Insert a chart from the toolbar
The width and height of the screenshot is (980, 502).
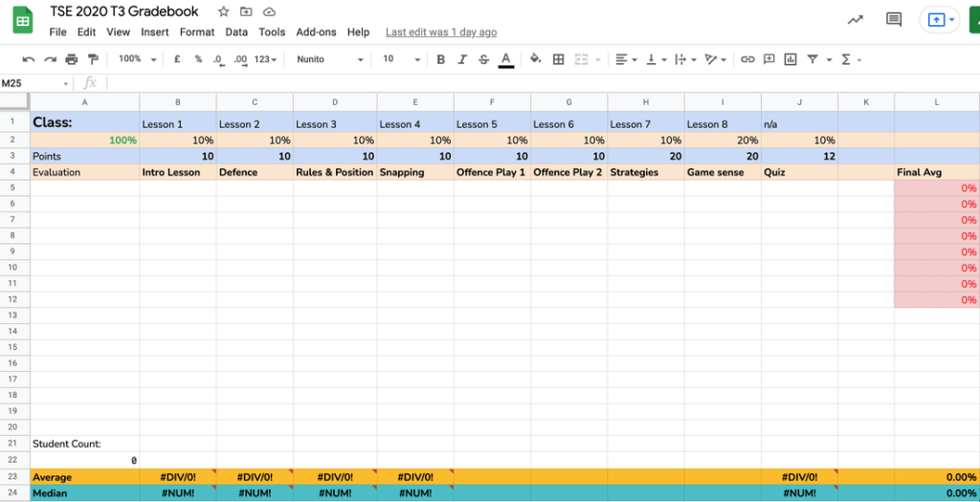[x=791, y=59]
